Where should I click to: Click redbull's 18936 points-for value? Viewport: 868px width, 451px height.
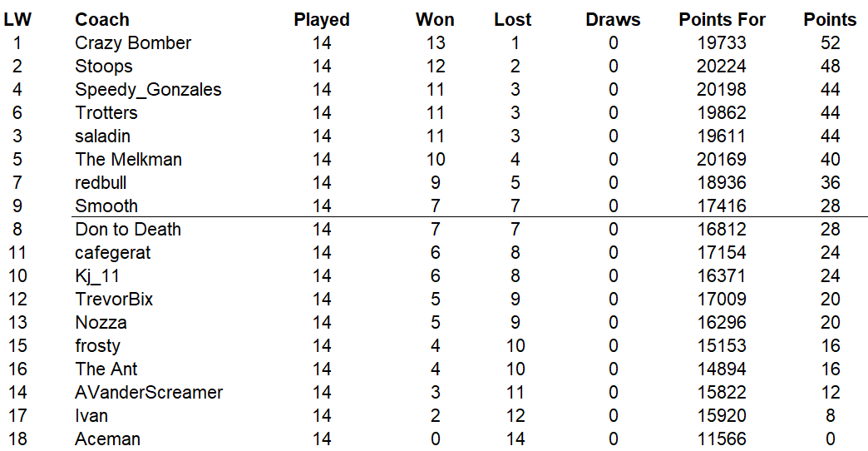tap(722, 183)
